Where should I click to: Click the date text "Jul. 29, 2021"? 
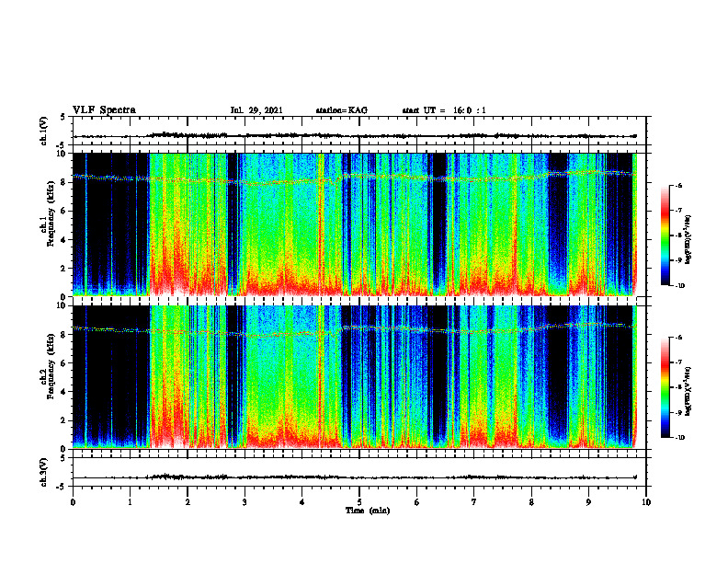(256, 110)
